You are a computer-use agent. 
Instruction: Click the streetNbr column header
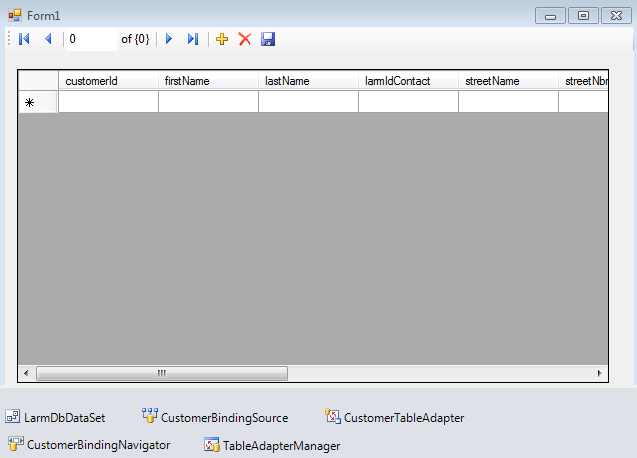pos(583,80)
